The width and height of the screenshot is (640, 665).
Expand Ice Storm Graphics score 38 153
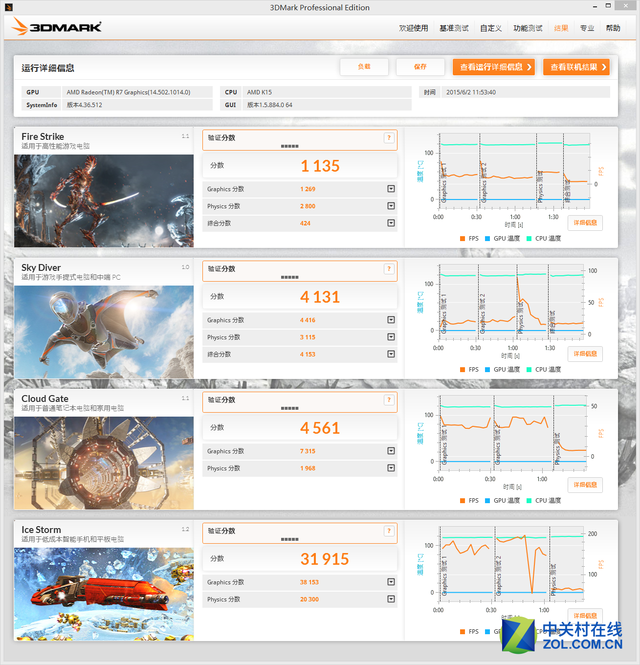coord(391,582)
